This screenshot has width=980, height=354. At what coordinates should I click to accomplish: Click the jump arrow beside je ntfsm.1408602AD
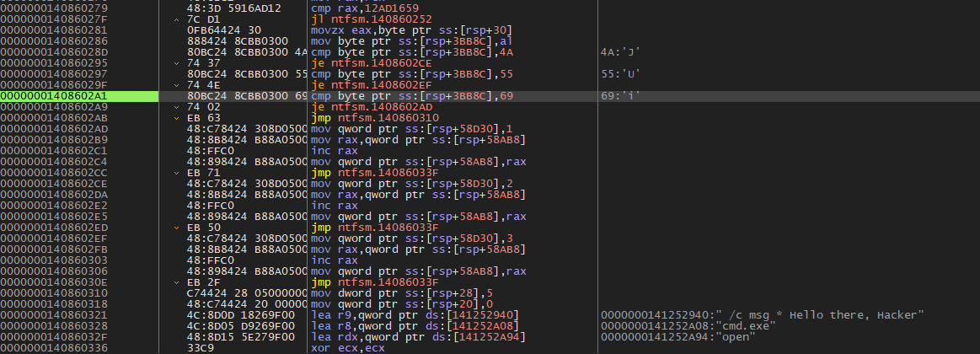pyautogui.click(x=175, y=107)
